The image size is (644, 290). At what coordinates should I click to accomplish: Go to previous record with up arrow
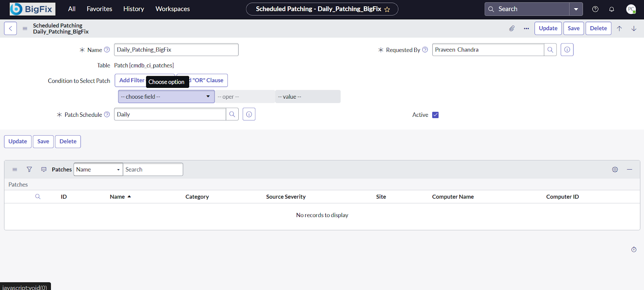(619, 28)
